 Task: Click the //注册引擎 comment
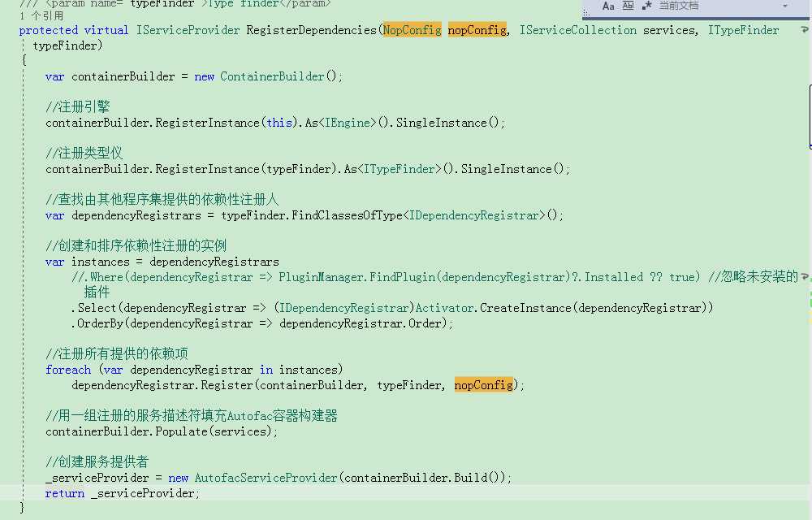click(78, 106)
